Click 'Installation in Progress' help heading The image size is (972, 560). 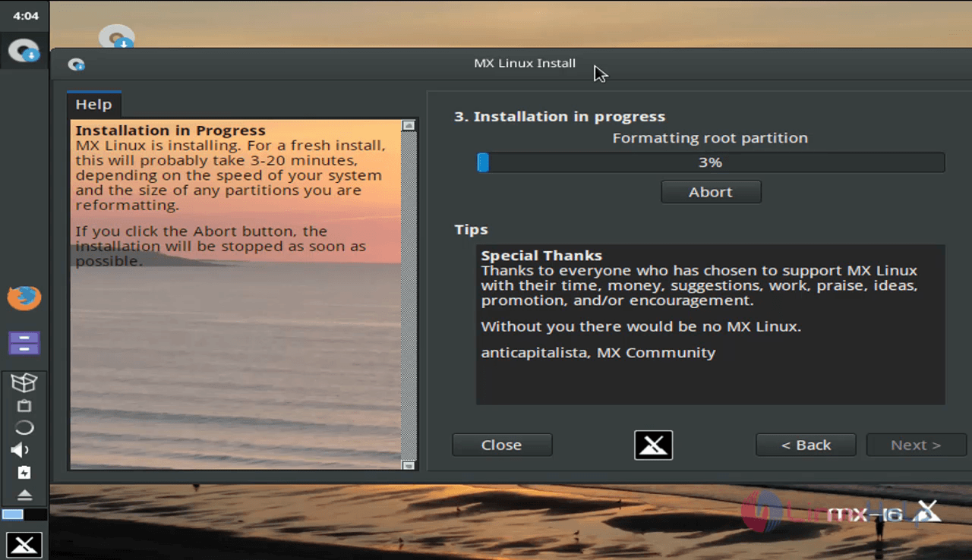[x=170, y=131]
